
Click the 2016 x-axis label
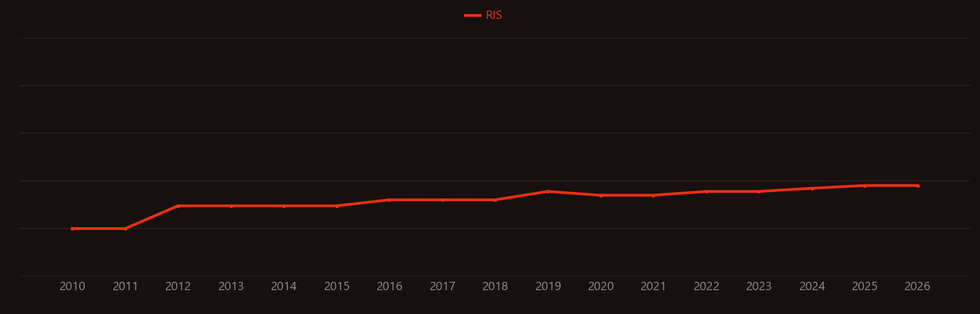(x=389, y=287)
